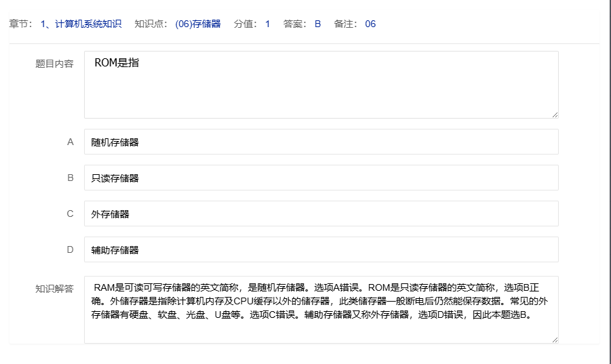
Task: Grab the resize handle of 知识解答 textarea
Action: [x=555, y=339]
